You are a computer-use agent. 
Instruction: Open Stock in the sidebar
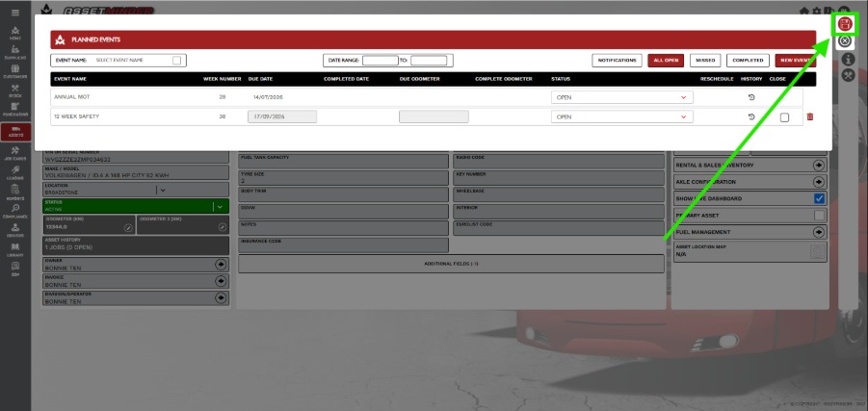15,90
